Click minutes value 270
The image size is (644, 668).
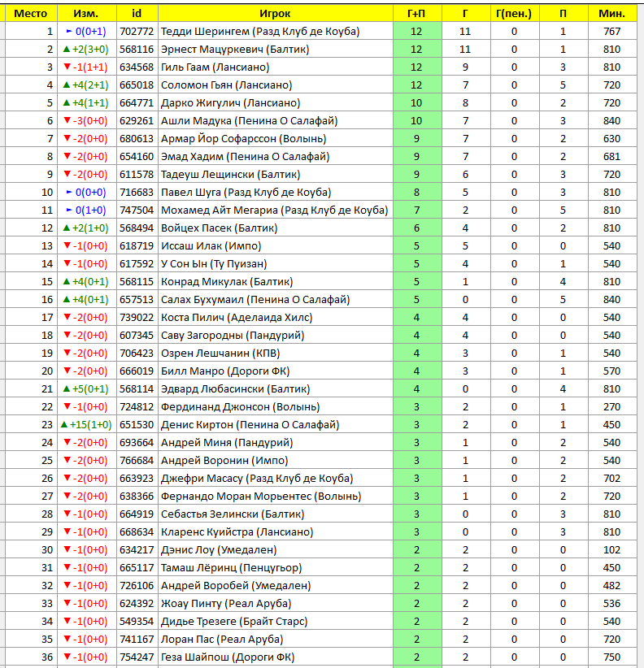[x=612, y=407]
